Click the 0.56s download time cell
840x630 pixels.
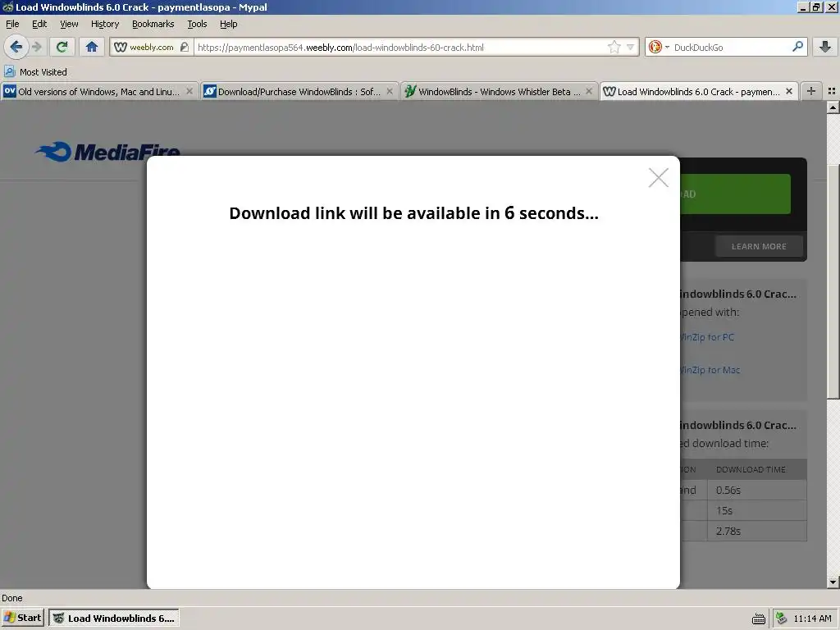(756, 491)
